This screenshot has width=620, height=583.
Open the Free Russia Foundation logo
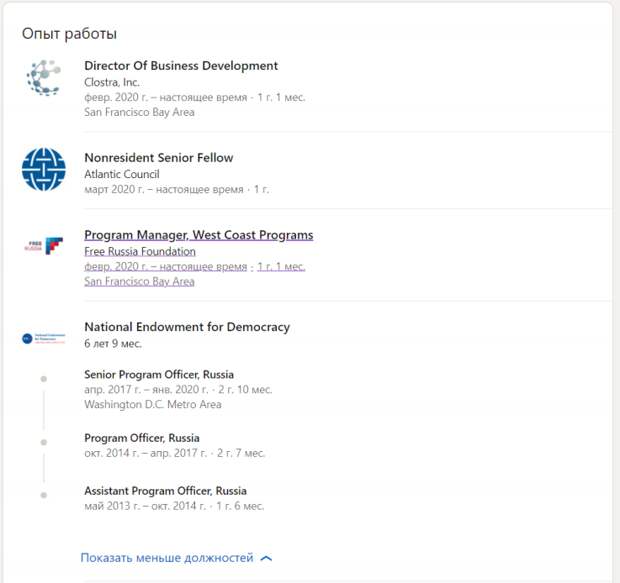pyautogui.click(x=43, y=246)
